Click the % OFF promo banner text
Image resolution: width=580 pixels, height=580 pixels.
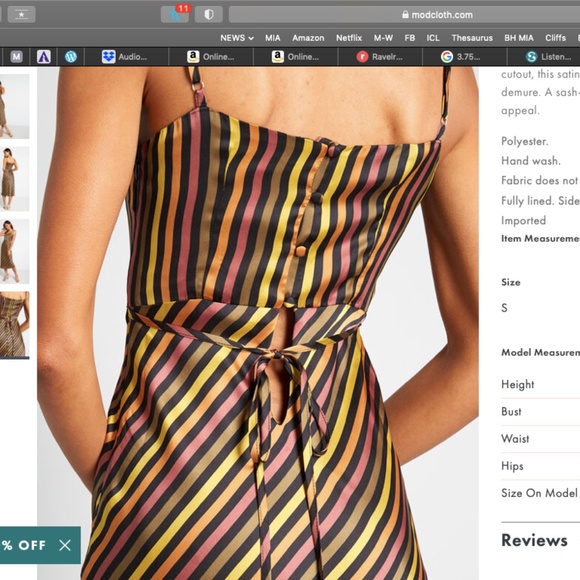24,545
